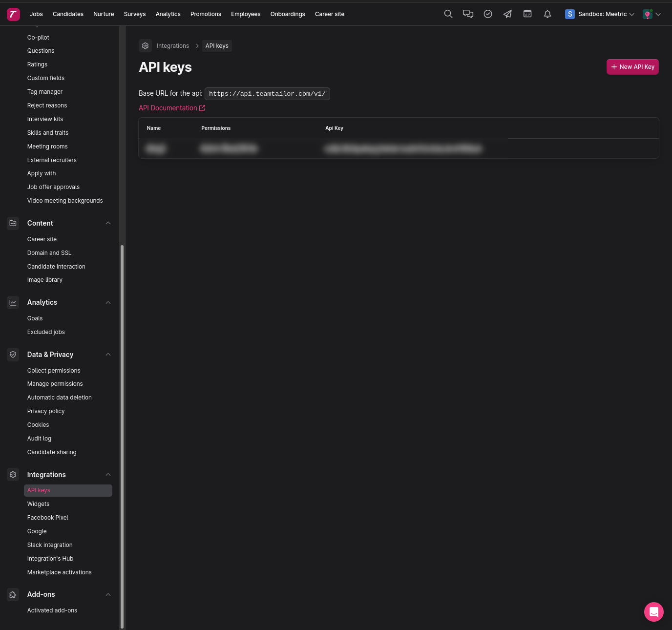The image size is (672, 630).
Task: Select Audit log in sidebar
Action: coord(39,439)
